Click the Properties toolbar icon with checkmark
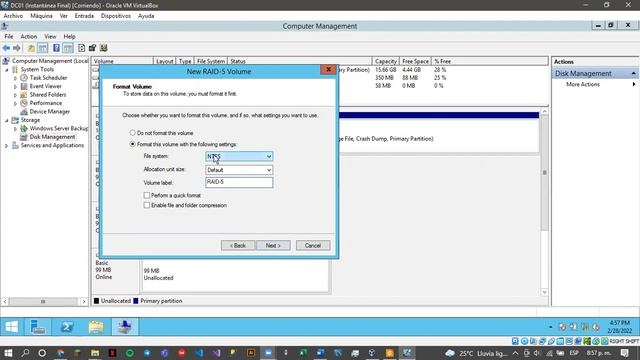 (93, 48)
